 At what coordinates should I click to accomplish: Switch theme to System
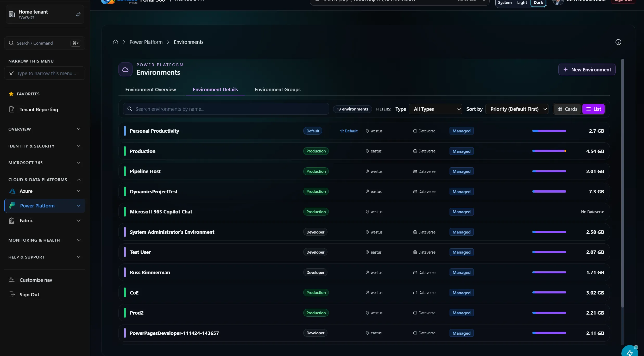504,3
